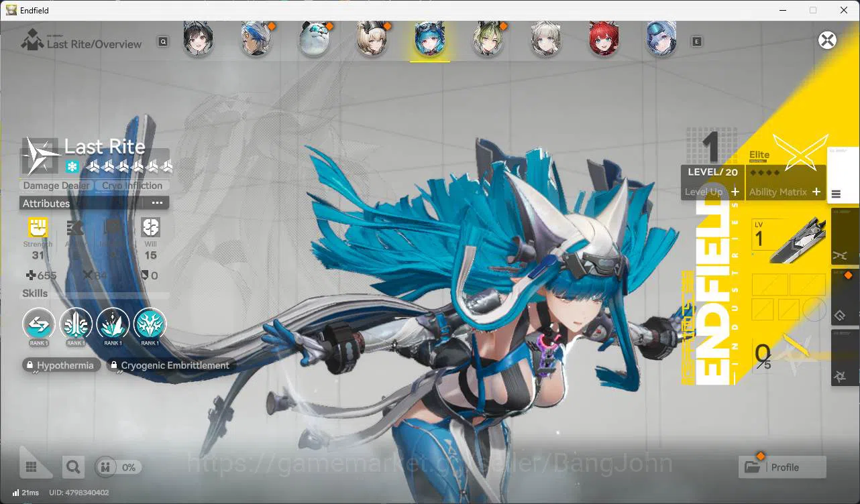
Task: Switch to the gear tab with orange dot
Action: (844, 297)
